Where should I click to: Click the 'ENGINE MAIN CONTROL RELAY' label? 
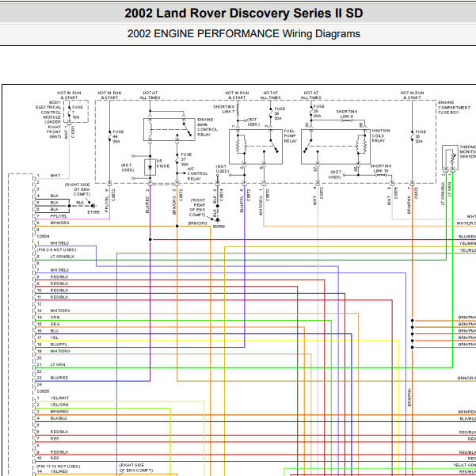point(208,127)
